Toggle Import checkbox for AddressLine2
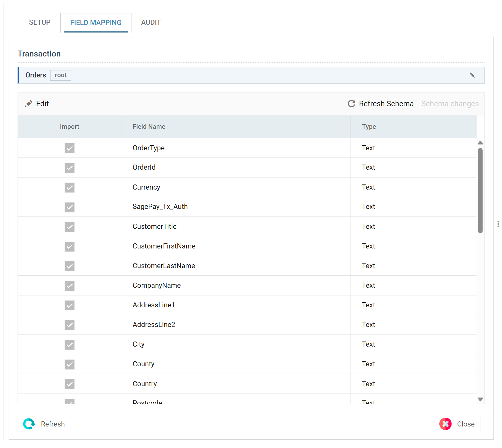Screen dimensions: 502x448 coord(70,325)
